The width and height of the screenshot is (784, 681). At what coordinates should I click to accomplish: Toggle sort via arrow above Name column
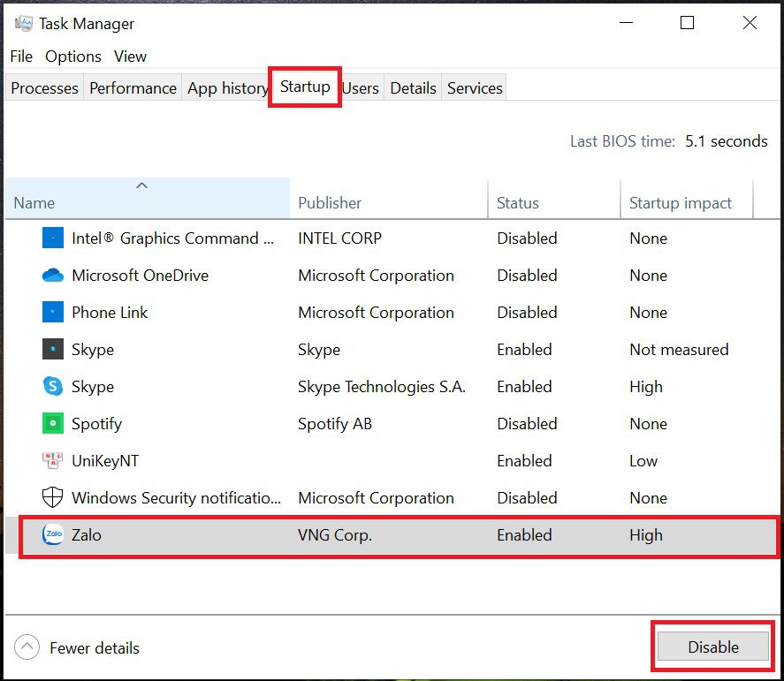(142, 185)
